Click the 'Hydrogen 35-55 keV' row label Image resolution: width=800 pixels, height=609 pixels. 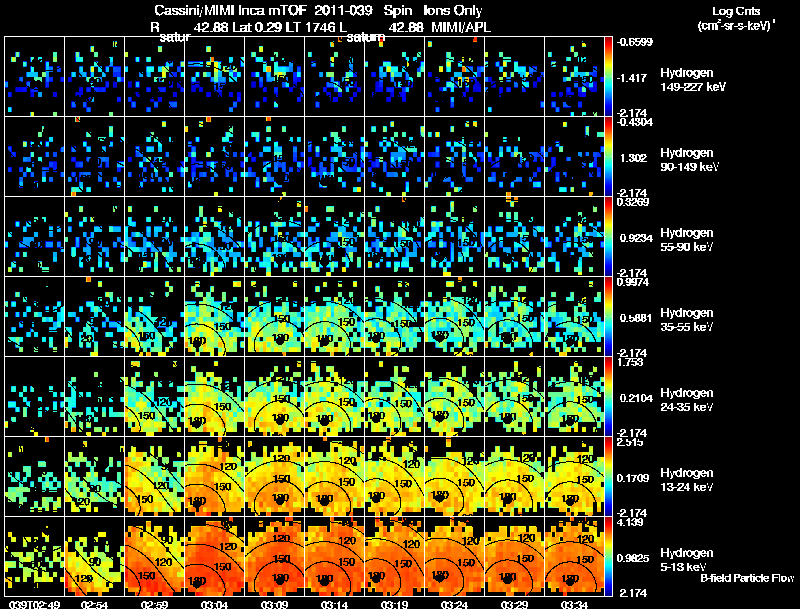[x=687, y=320]
